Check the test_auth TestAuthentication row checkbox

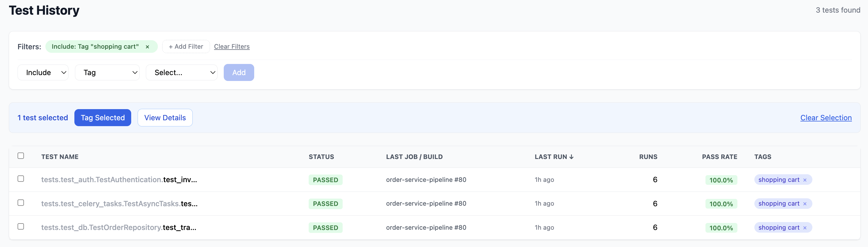click(x=21, y=179)
